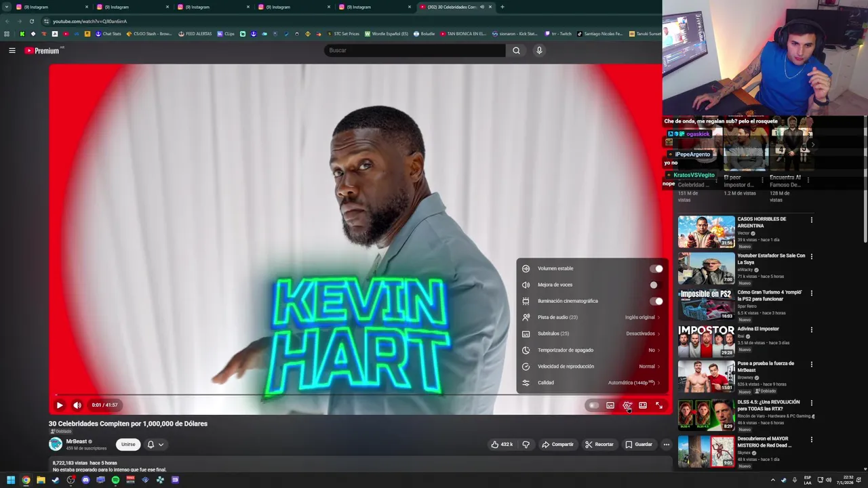
Task: Dislike the video with thumbs down
Action: click(x=526, y=445)
